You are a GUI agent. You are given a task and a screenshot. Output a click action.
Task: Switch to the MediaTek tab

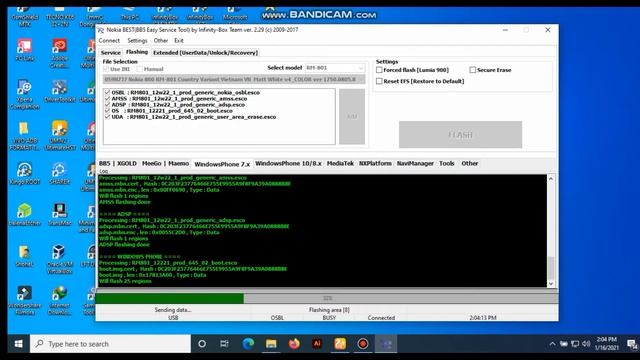coord(340,163)
